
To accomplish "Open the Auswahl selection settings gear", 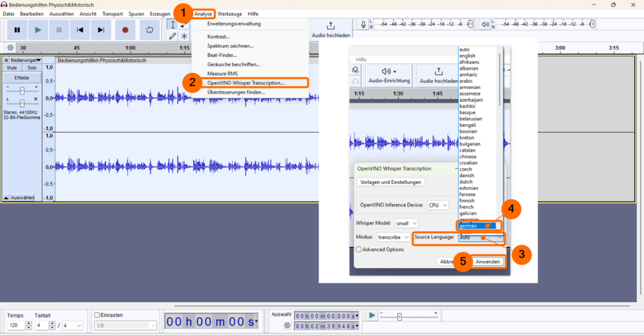I will coord(287,326).
